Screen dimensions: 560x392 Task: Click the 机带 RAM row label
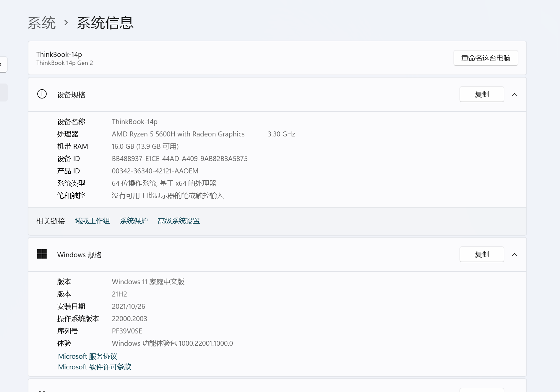tap(73, 146)
